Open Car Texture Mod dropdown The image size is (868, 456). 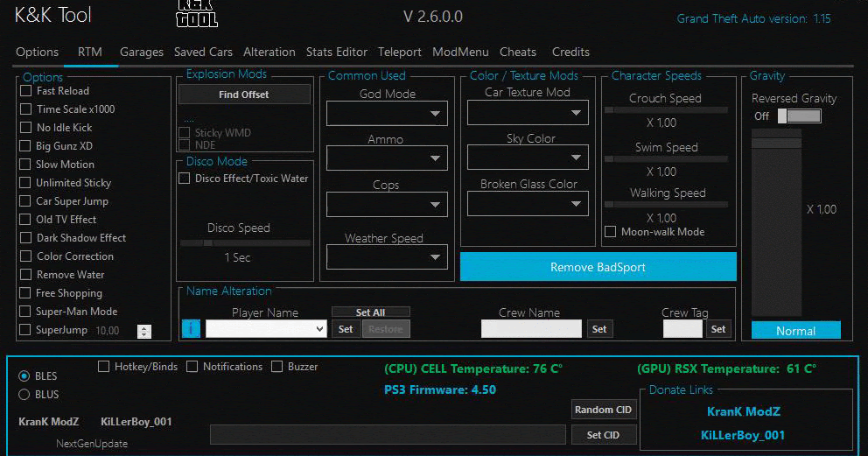click(528, 112)
